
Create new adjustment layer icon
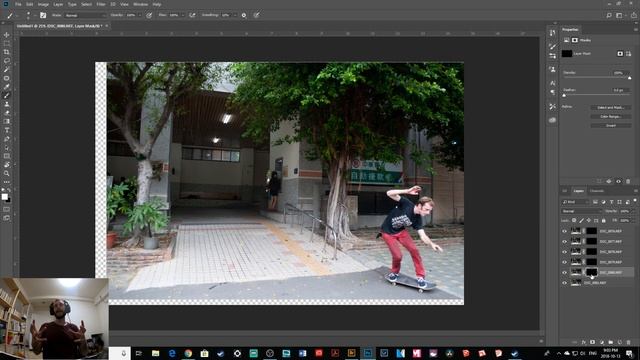(x=601, y=342)
